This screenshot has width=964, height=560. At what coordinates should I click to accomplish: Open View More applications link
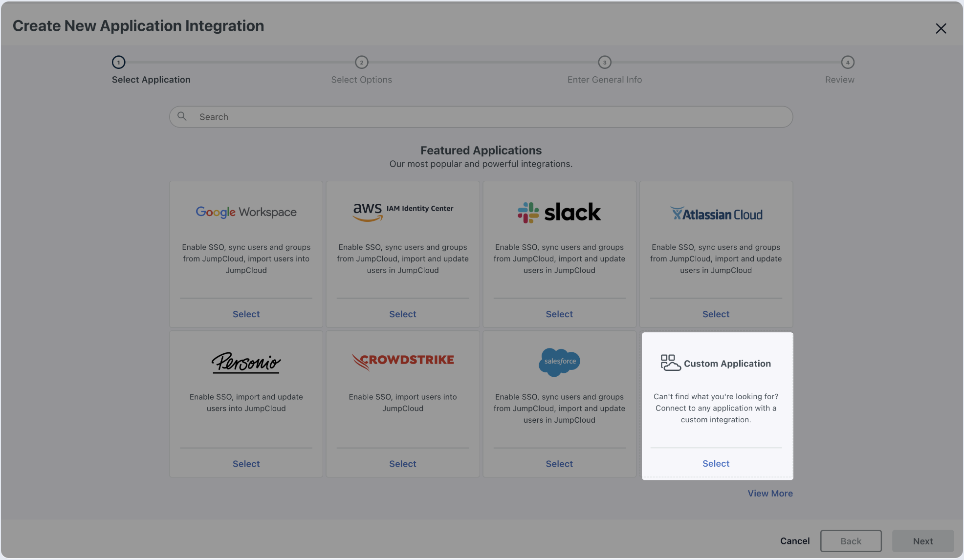(770, 494)
